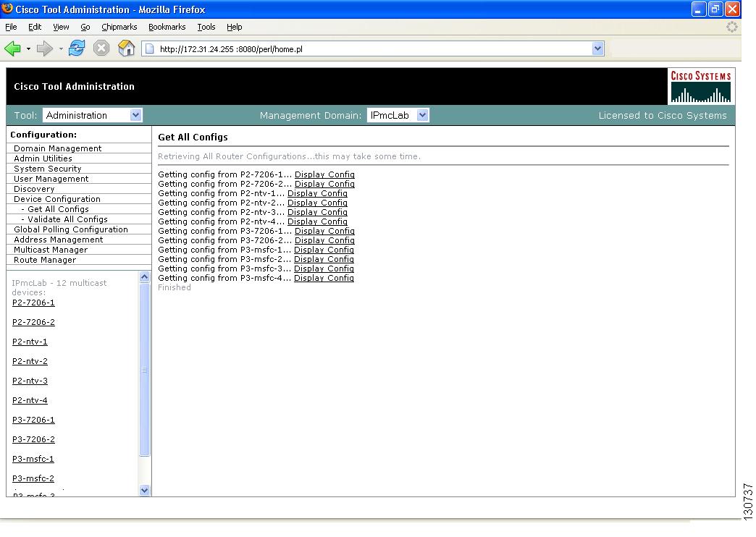Open device P3-7206-1 in device list

coord(33,420)
